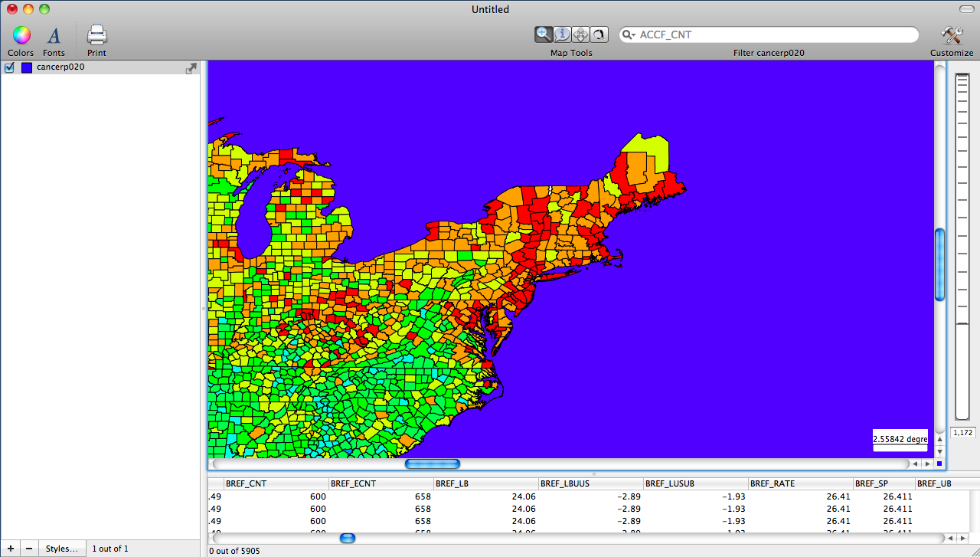
Task: Click in the ACCF_CNT filter field
Action: click(773, 35)
